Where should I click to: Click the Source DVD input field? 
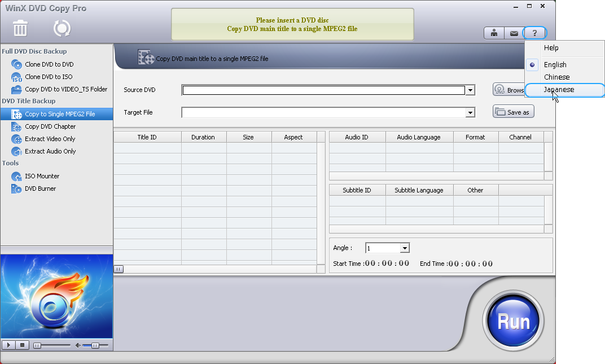pyautogui.click(x=323, y=90)
